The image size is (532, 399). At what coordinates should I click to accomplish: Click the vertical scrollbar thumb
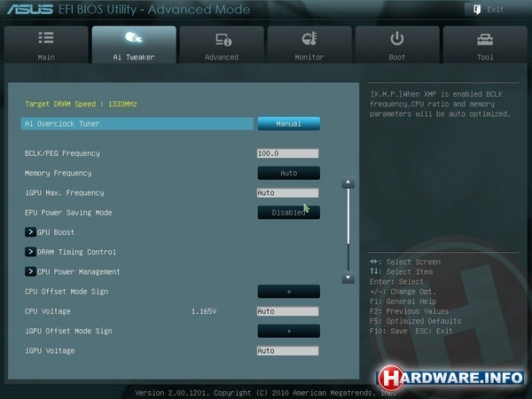348,216
